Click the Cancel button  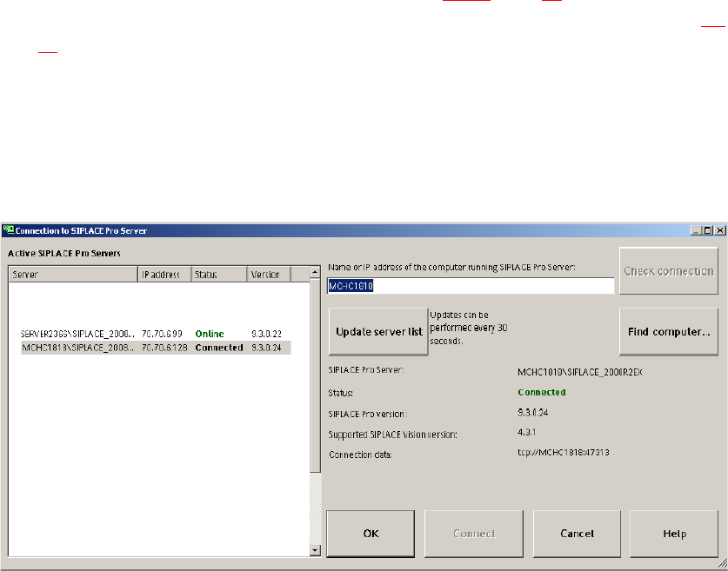tap(577, 534)
